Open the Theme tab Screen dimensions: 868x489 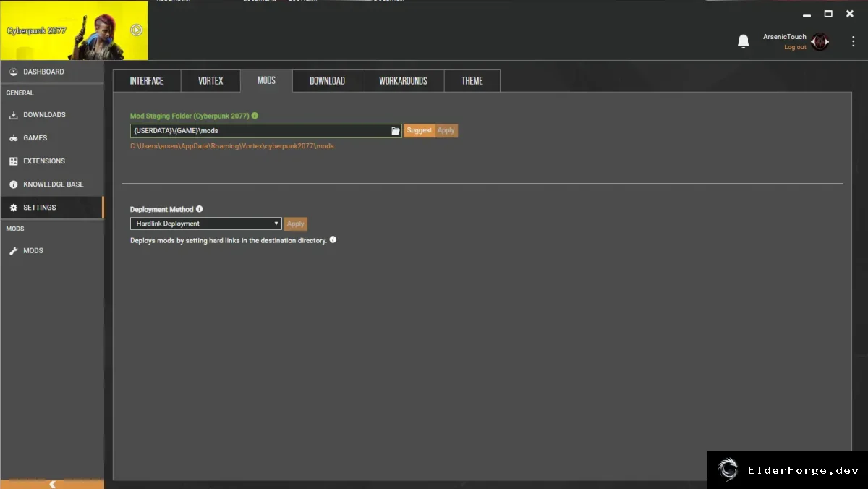point(472,81)
